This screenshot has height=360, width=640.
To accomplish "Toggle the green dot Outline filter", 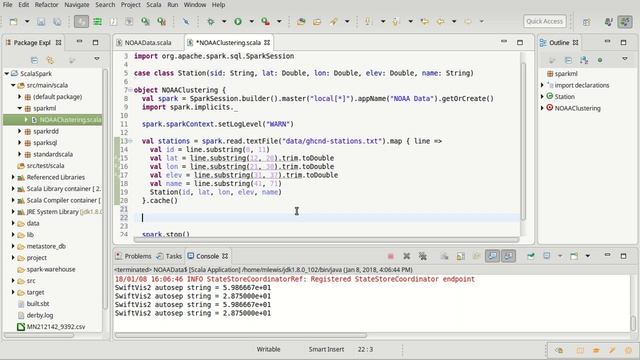I will (600, 60).
